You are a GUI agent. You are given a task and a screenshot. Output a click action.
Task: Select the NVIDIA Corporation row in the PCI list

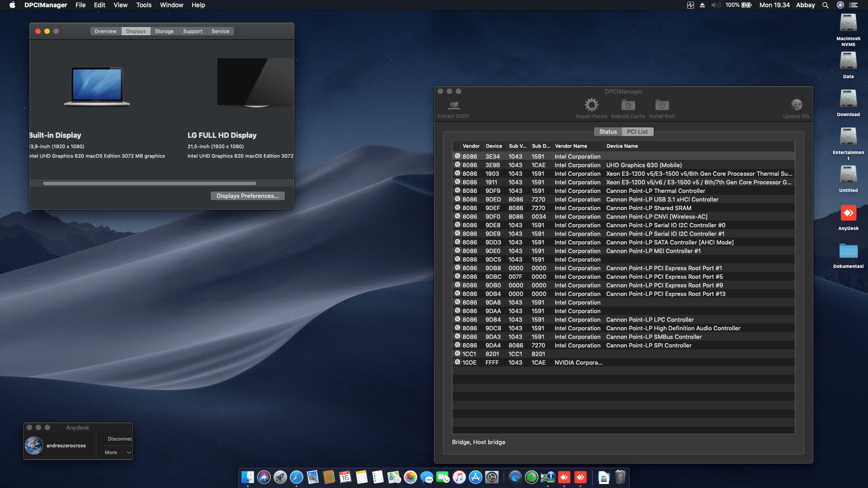click(x=578, y=362)
